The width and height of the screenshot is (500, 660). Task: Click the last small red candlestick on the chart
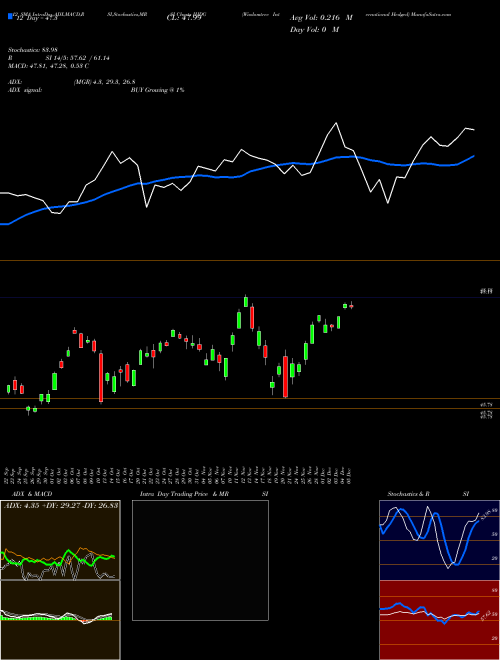coord(351,306)
